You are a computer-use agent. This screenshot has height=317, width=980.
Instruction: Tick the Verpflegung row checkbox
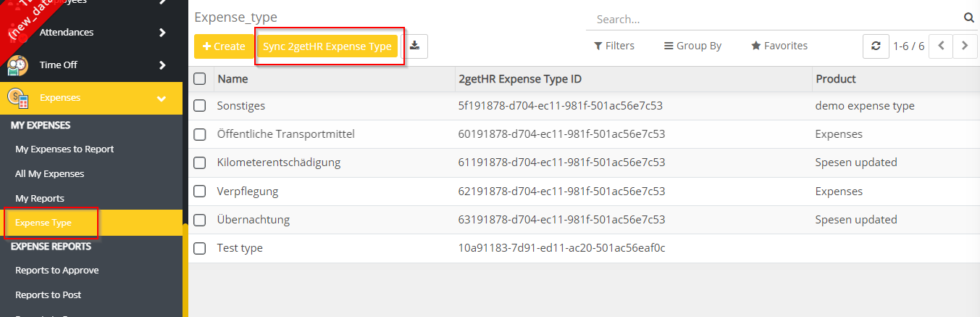200,192
